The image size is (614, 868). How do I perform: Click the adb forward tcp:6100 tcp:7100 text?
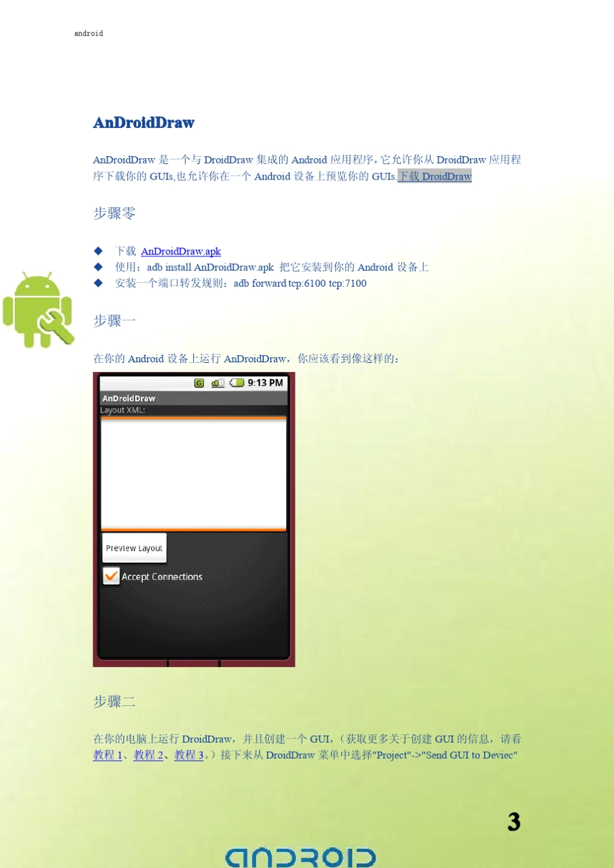point(300,284)
